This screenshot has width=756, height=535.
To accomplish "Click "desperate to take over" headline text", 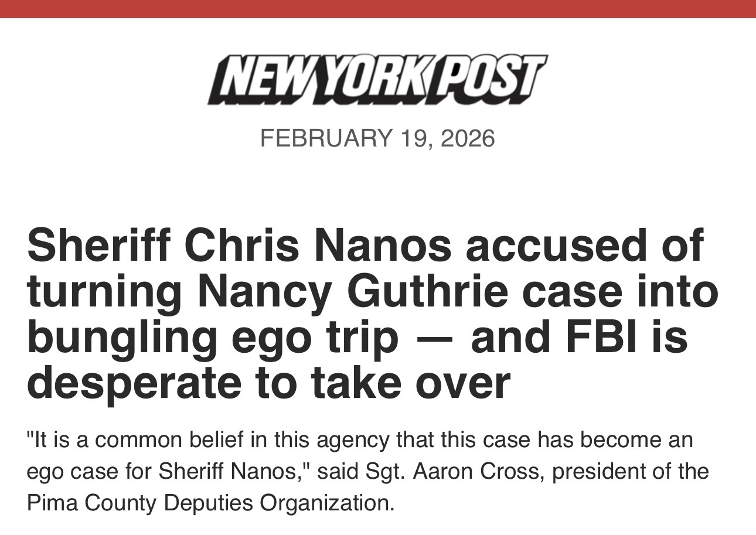I will (268, 383).
